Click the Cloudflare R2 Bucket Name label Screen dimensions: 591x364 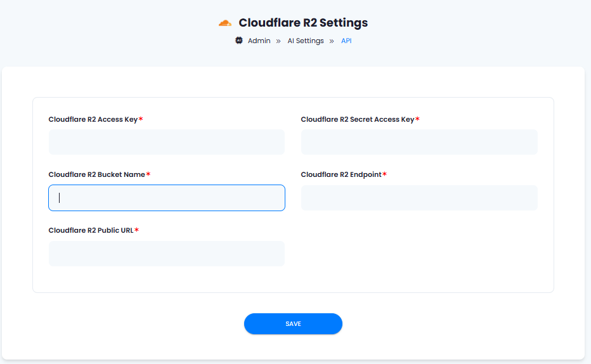(x=97, y=174)
